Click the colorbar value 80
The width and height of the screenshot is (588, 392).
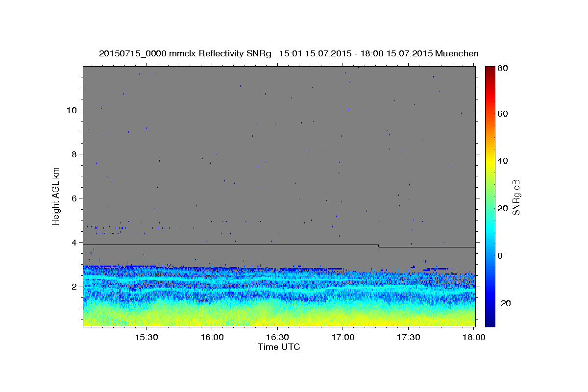point(502,69)
